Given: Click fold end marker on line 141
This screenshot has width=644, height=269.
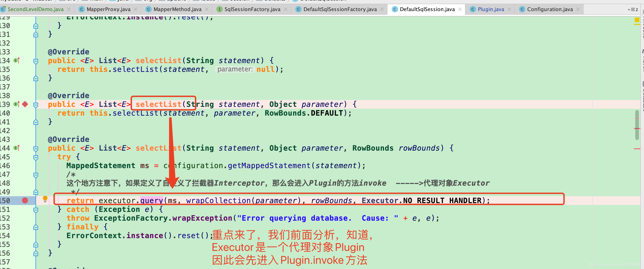Looking at the screenshot, I should [36, 122].
